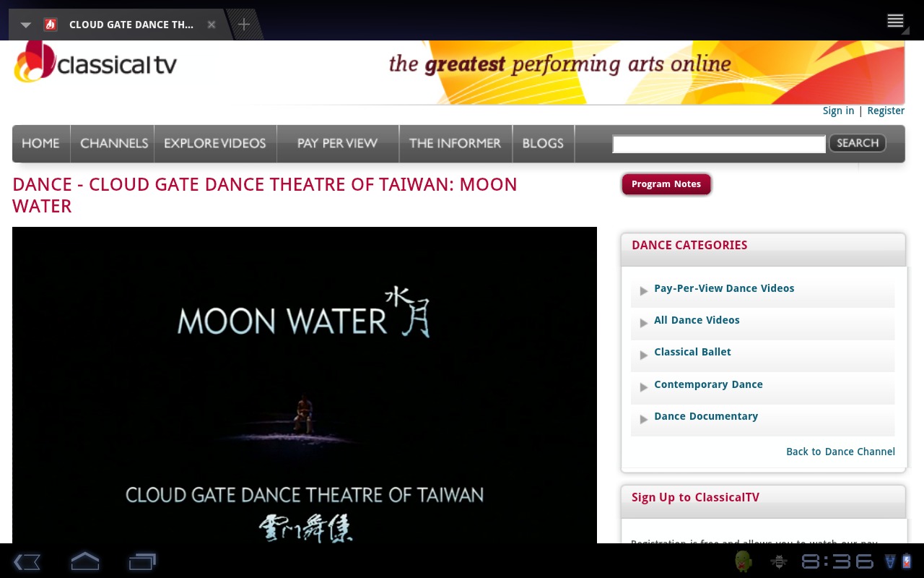Click the arrow beside Contemporary Dance

[x=644, y=387]
